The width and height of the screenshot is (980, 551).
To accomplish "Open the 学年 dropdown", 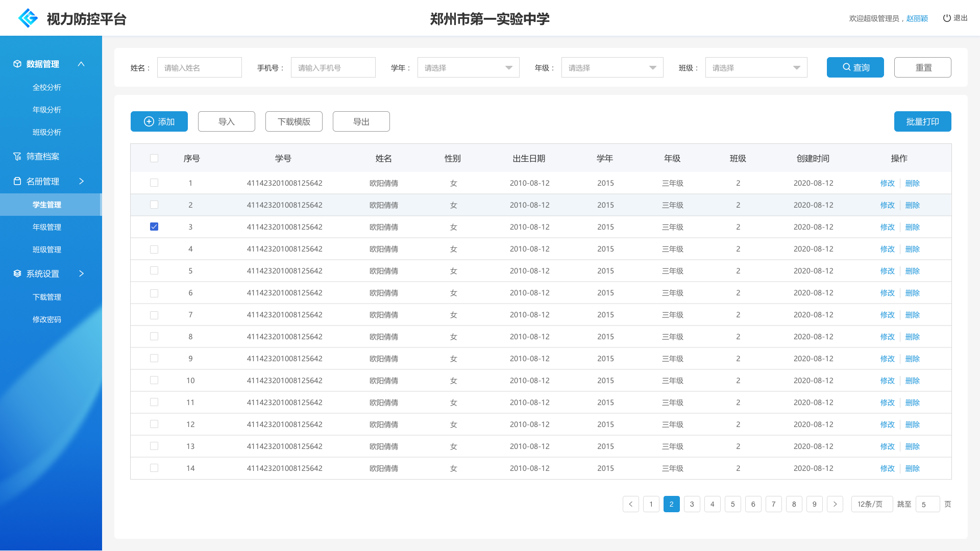I will point(469,67).
